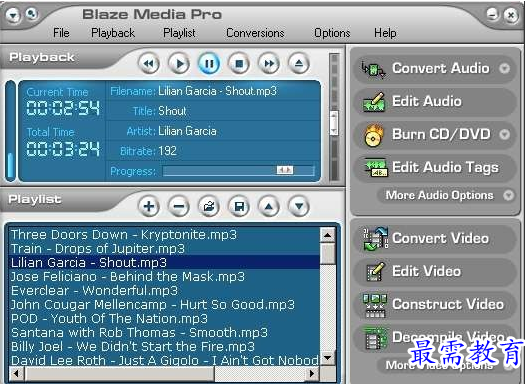Move the selected track down in the playlist
This screenshot has width=532, height=384.
299,206
